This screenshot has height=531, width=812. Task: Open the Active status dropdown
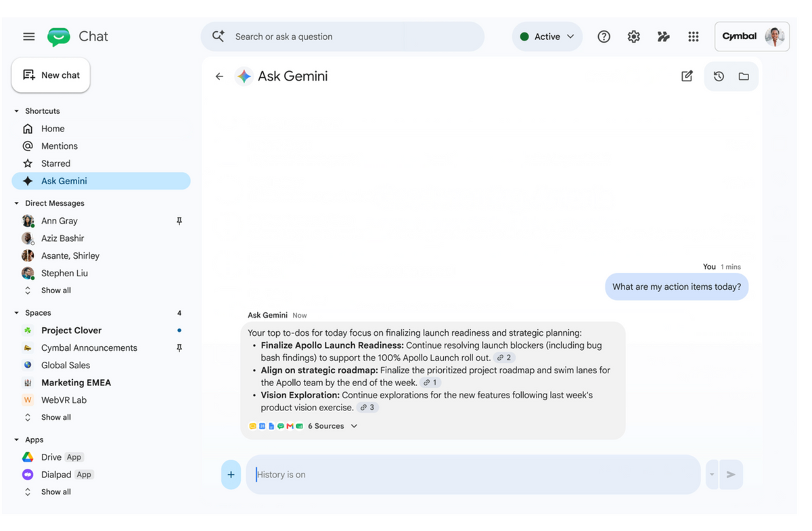pyautogui.click(x=547, y=37)
